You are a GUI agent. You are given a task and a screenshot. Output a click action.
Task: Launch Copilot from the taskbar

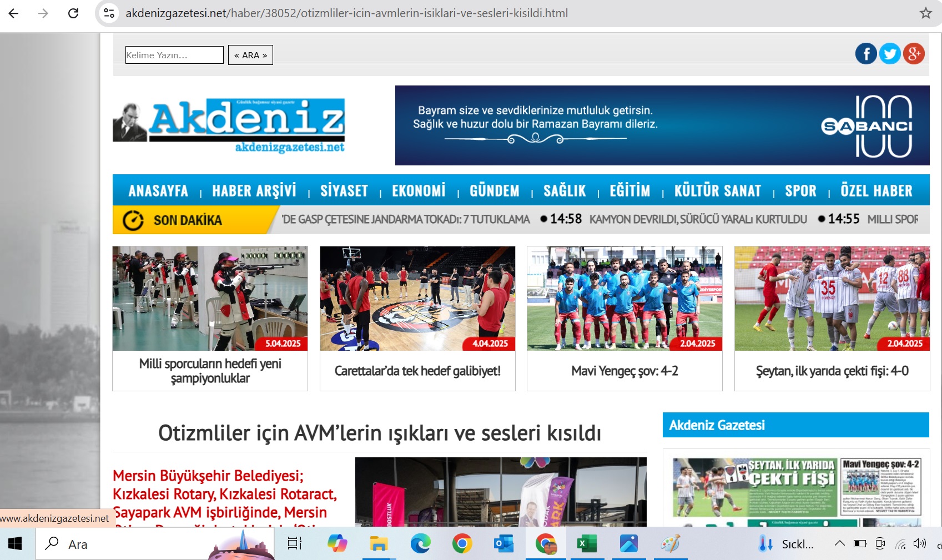337,544
